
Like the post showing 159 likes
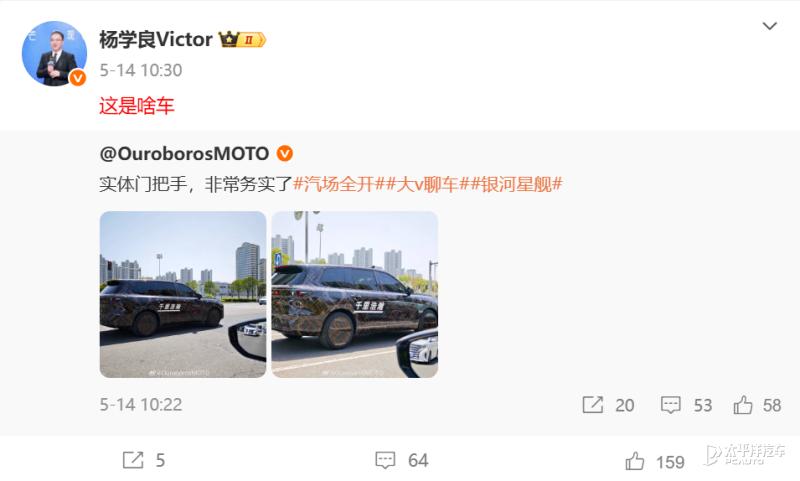pyautogui.click(x=635, y=461)
